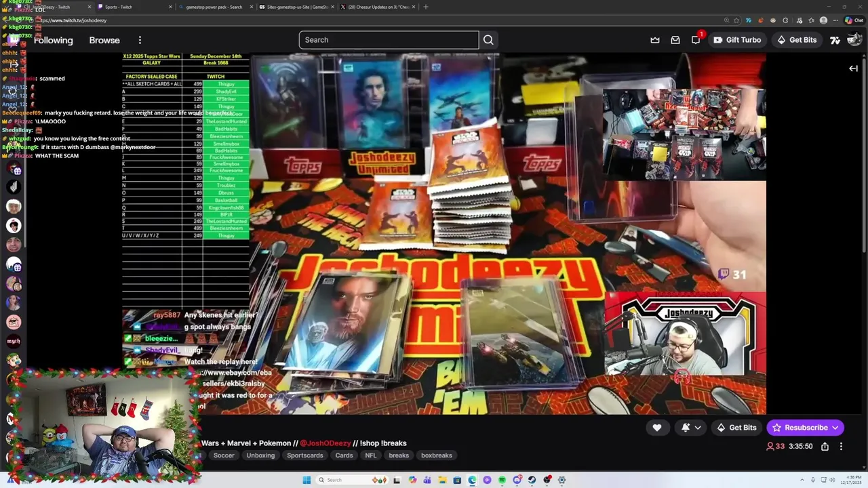
Task: Open the notifications icon with red badge
Action: pyautogui.click(x=696, y=40)
